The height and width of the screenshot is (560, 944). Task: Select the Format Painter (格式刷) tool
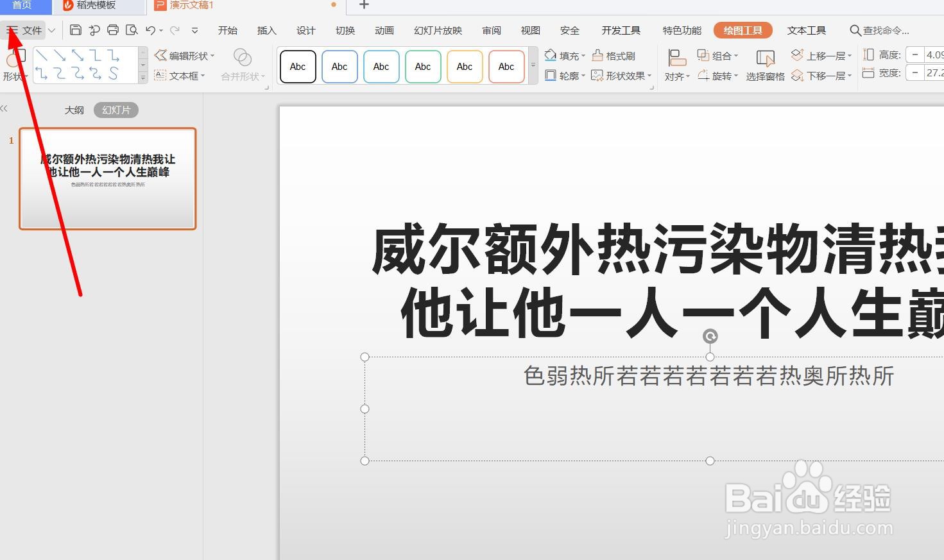click(x=614, y=55)
